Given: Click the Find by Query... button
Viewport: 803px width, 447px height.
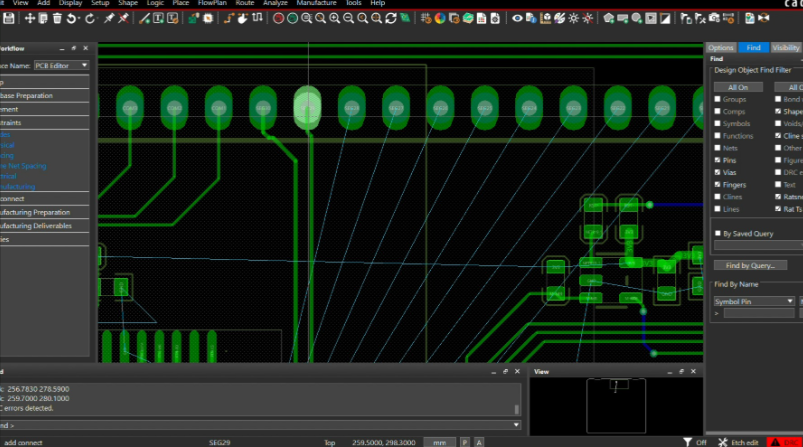Looking at the screenshot, I should click(750, 266).
